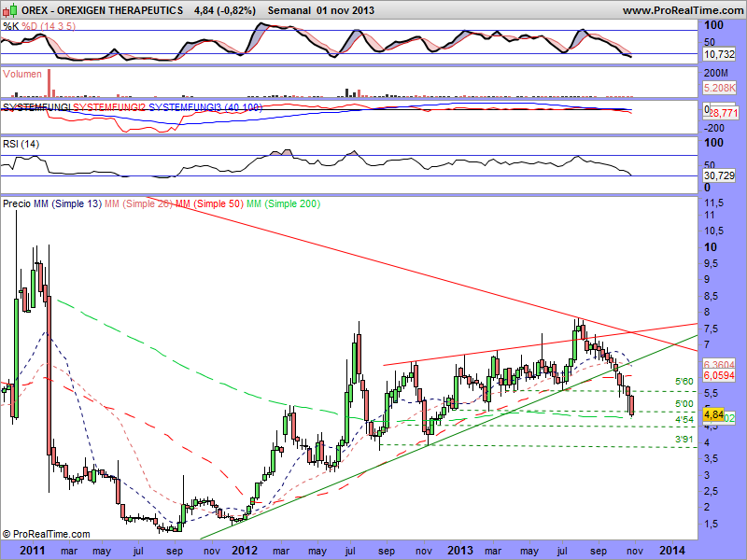
Task: Select the "2012" year on time axis
Action: point(245,551)
